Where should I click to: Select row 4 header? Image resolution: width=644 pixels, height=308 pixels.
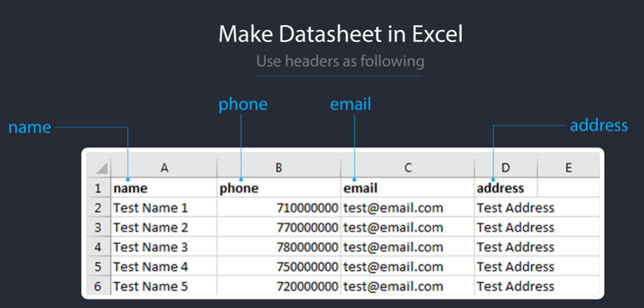click(x=98, y=247)
